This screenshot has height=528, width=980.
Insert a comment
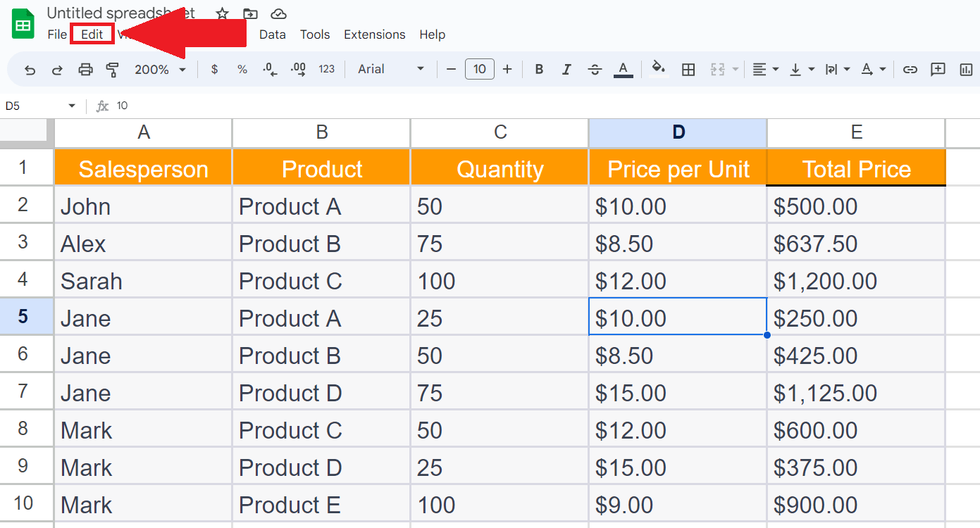point(938,69)
